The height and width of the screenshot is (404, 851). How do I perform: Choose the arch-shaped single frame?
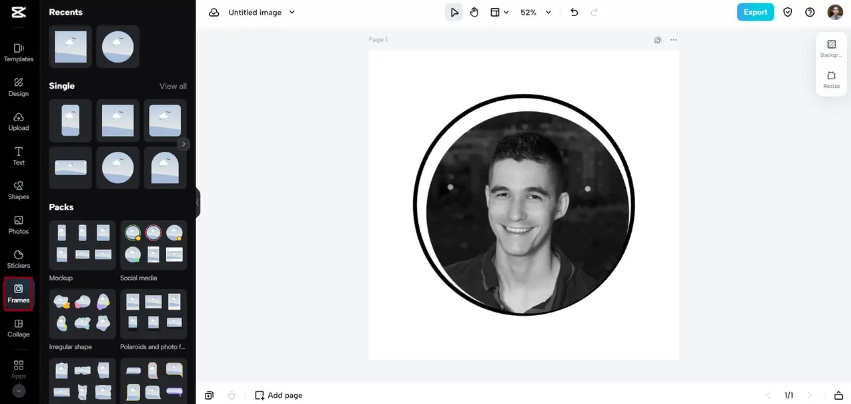pyautogui.click(x=165, y=167)
